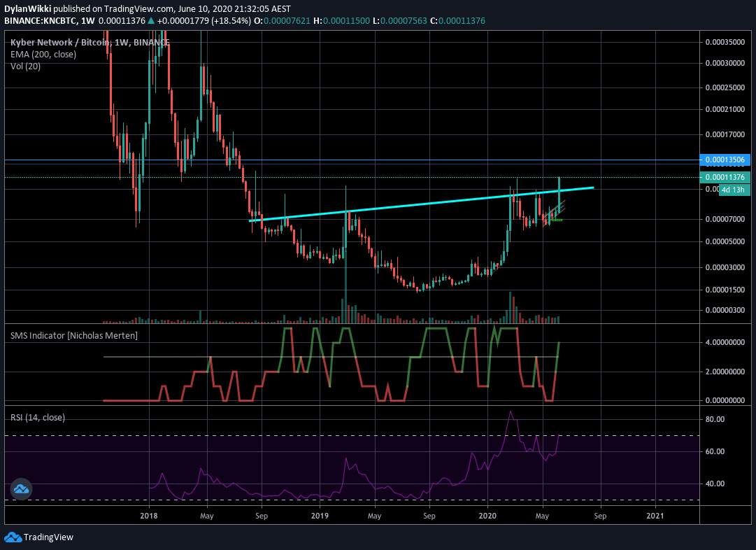
Task: Click the 2019 time axis label
Action: pyautogui.click(x=320, y=516)
